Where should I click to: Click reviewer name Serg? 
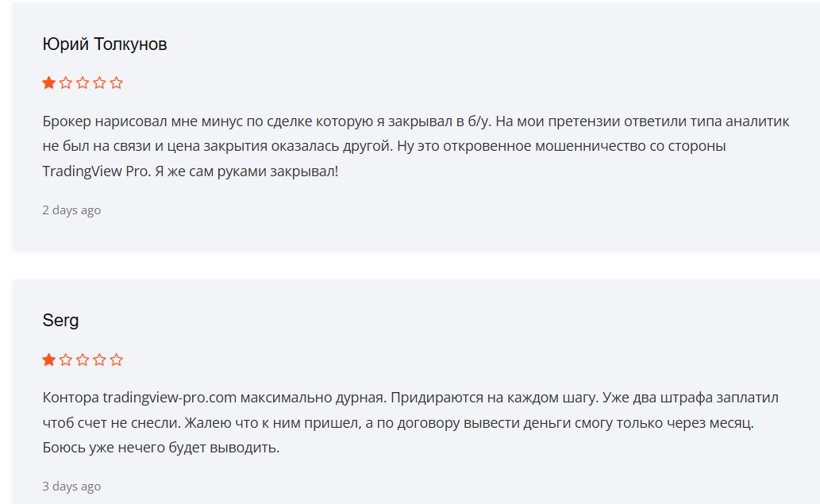tap(60, 321)
